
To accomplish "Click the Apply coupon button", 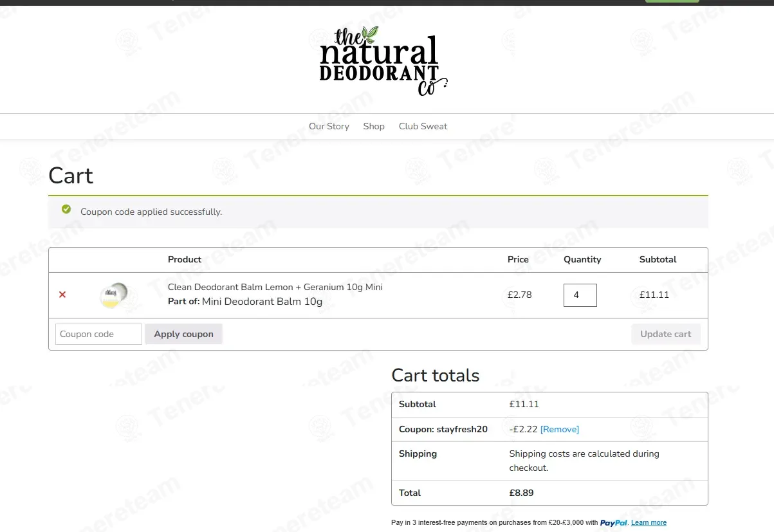I will [x=183, y=334].
